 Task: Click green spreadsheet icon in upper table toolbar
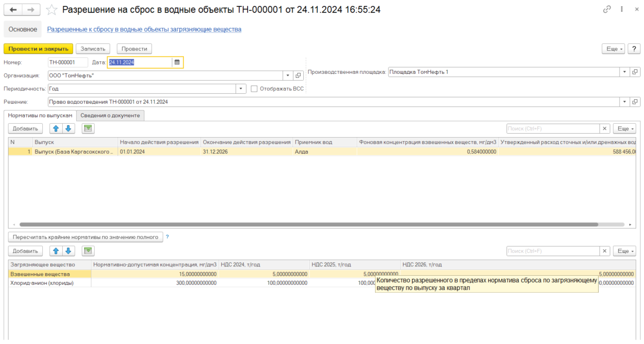88,129
